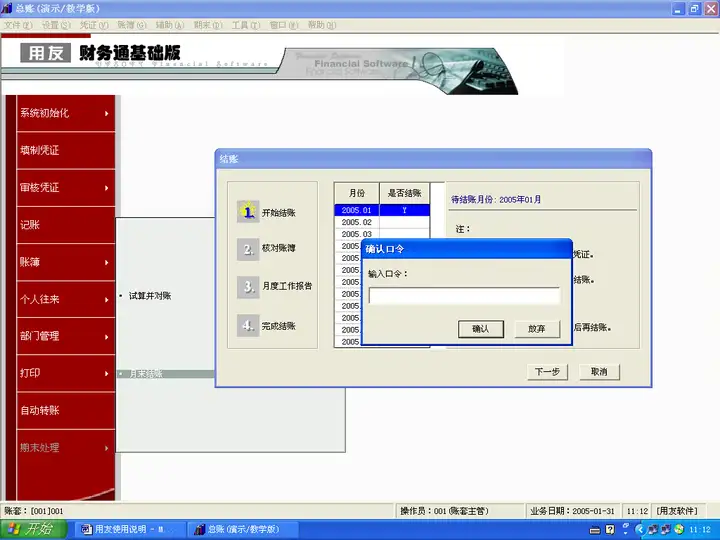Viewport: 720px width, 540px height.
Task: Open the 填制凭证 sidebar item
Action: point(66,150)
